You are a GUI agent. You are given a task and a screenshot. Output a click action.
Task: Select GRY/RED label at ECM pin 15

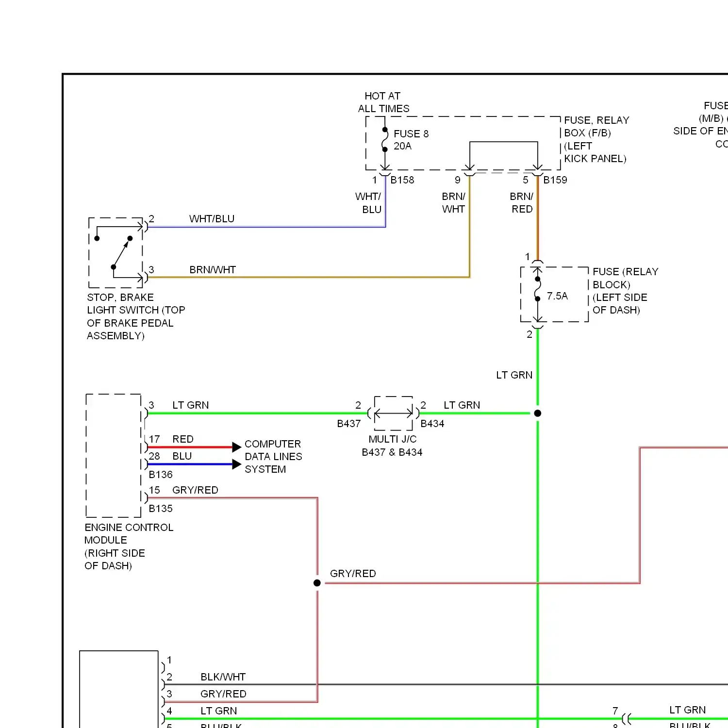[195, 490]
